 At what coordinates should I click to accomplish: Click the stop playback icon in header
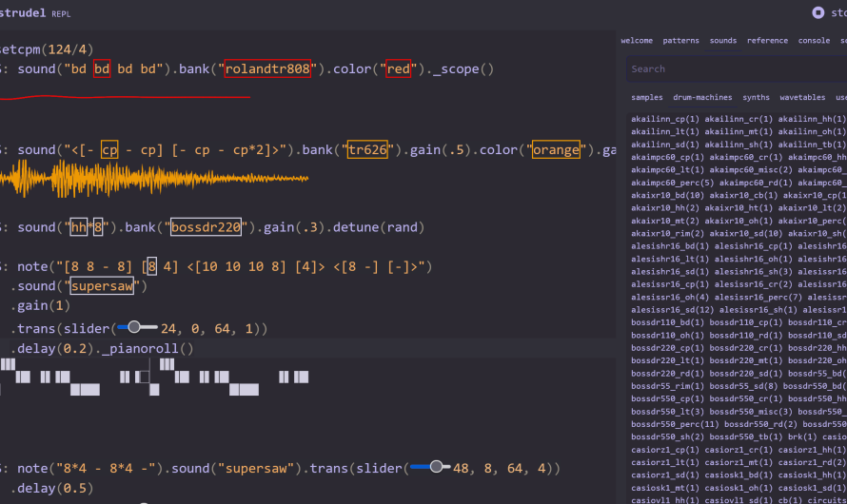817,12
